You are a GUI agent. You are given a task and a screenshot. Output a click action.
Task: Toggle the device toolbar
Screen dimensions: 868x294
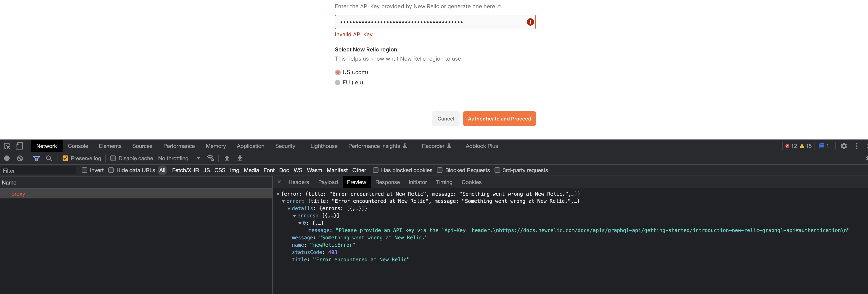[x=19, y=146]
